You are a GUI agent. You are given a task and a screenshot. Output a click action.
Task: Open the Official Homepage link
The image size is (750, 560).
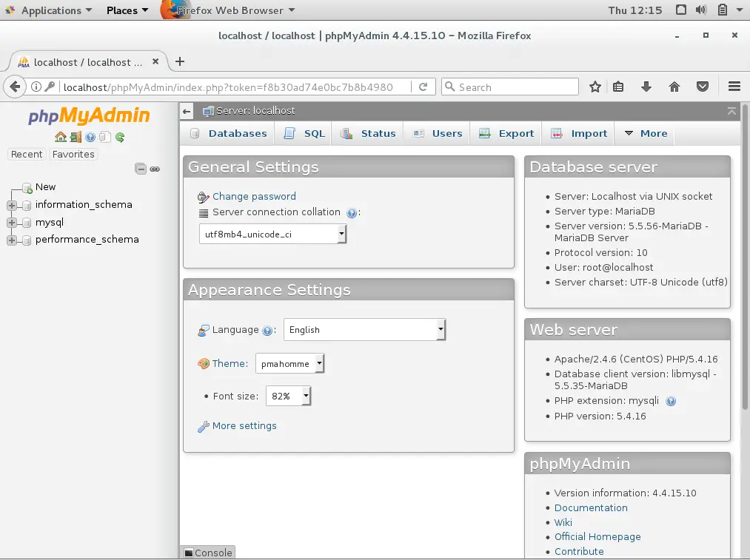click(x=597, y=537)
